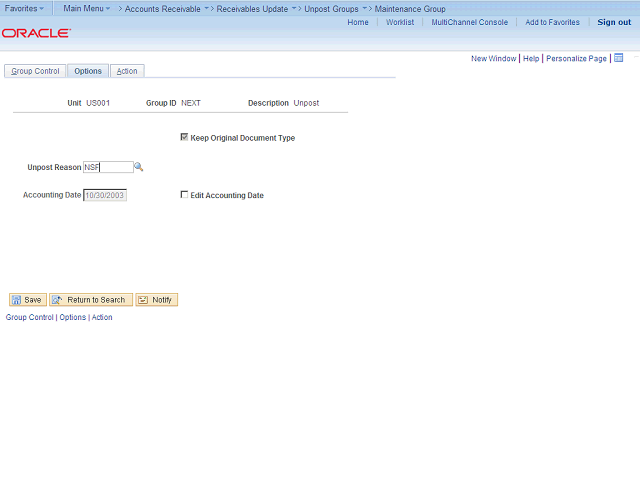
Task: Click the page layout icon beside Personalize Page
Action: pos(619,58)
